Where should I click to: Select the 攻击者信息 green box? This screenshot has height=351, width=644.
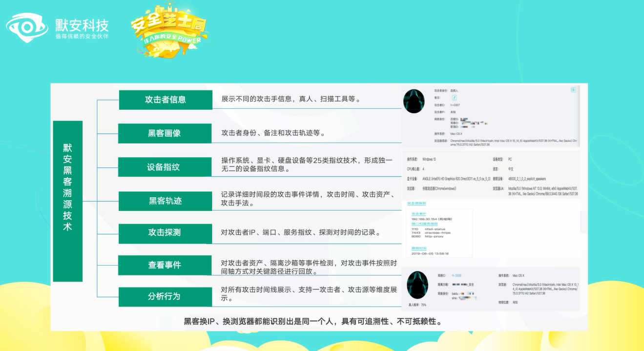click(166, 100)
